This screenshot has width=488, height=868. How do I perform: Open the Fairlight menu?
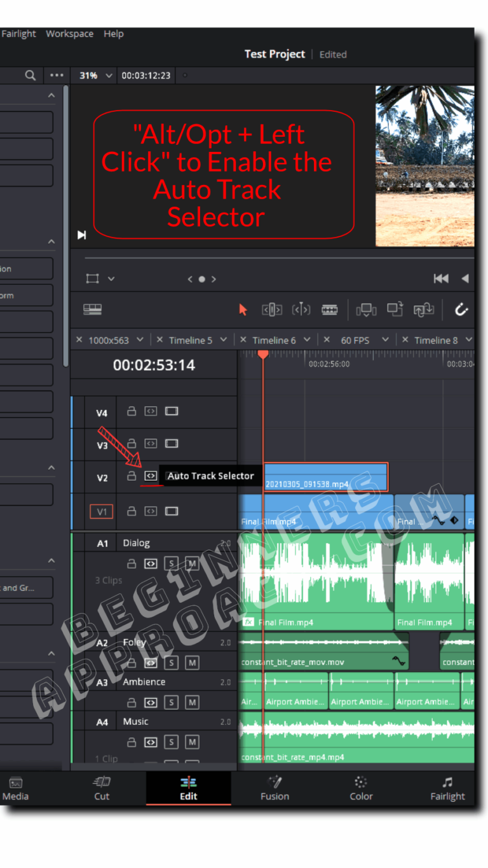18,34
